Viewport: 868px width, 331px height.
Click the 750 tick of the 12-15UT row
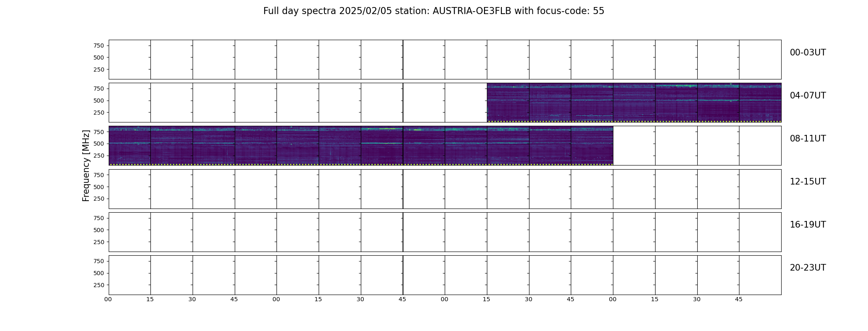[99, 175]
